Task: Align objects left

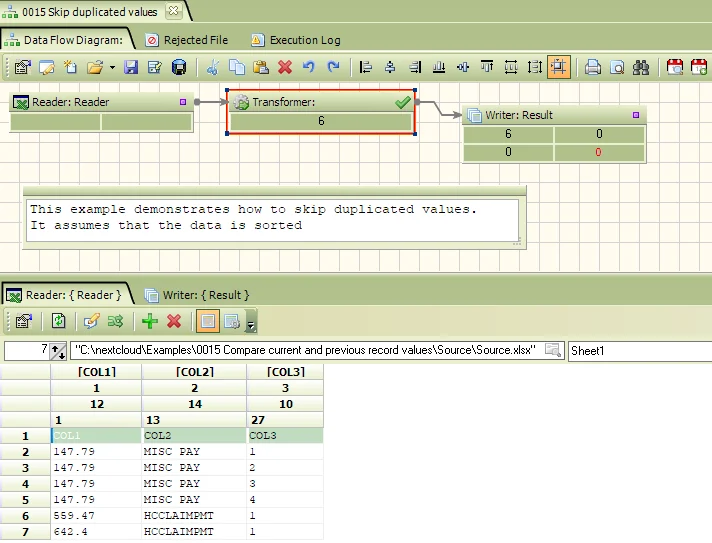Action: pyautogui.click(x=366, y=68)
